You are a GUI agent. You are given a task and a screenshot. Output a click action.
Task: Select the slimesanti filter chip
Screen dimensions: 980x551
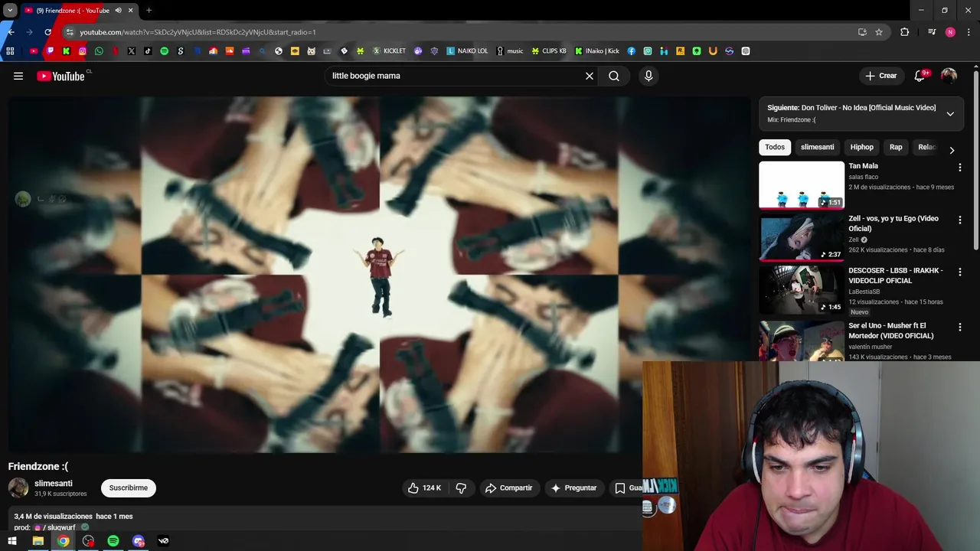click(x=817, y=147)
